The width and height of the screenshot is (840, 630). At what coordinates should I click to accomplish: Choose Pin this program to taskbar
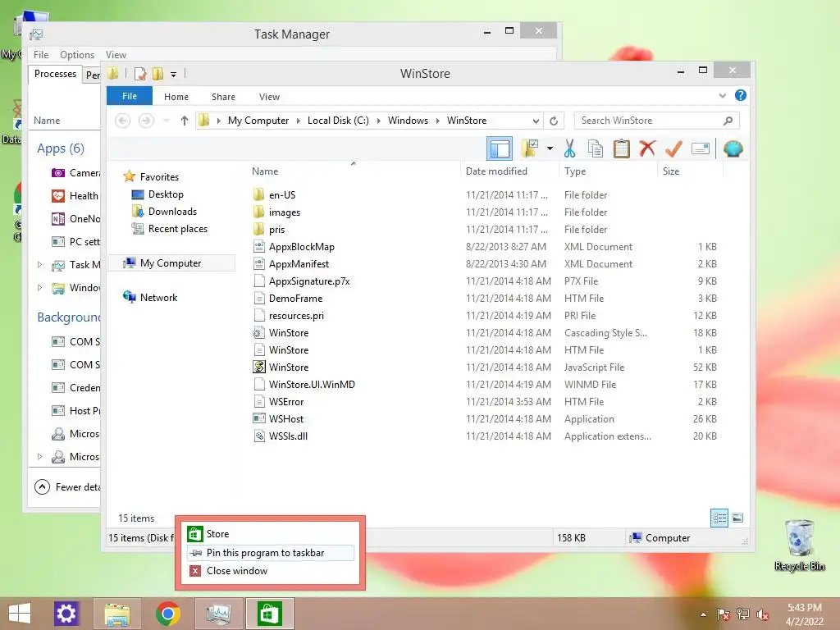pyautogui.click(x=271, y=552)
